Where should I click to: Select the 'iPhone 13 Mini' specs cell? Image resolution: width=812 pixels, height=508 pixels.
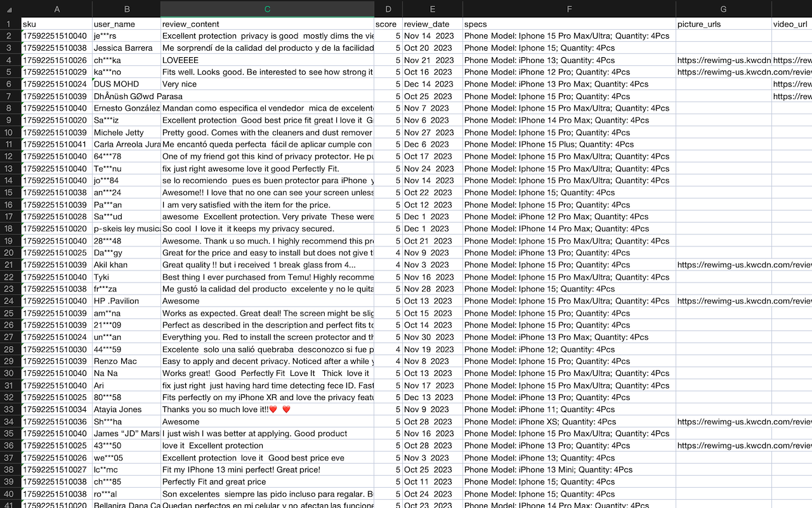[x=569, y=470]
